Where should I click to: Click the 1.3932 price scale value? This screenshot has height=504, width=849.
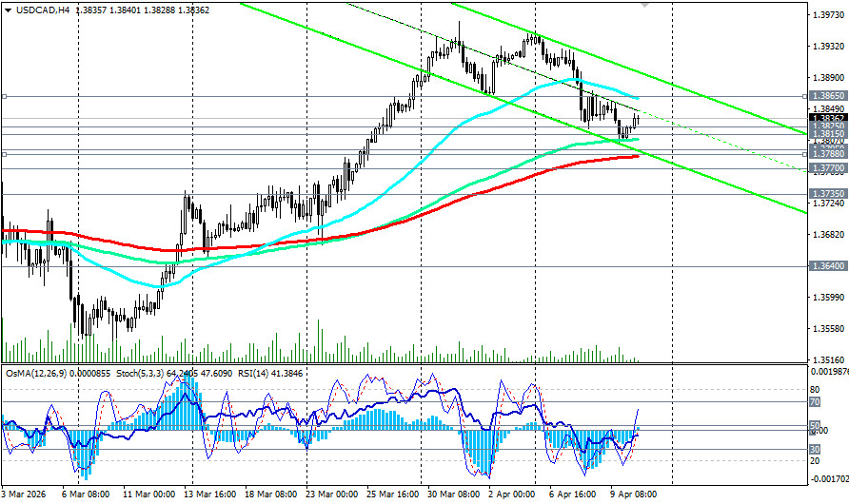824,47
